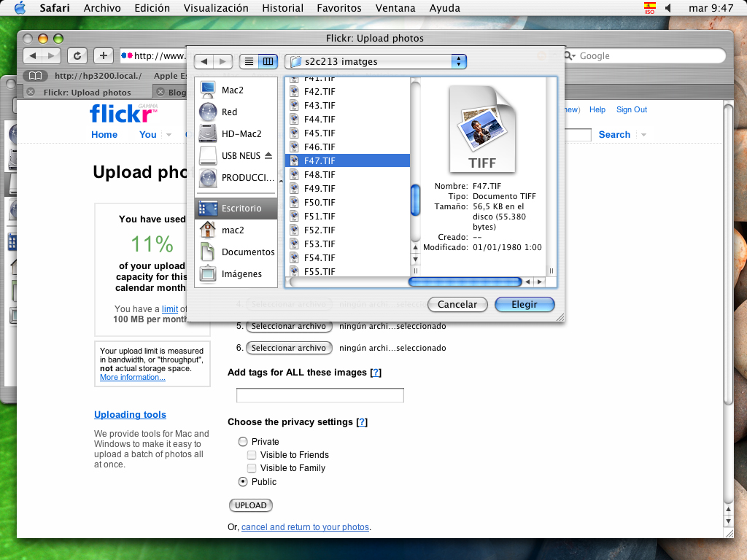
Task: Open the Historial menu
Action: pos(282,8)
